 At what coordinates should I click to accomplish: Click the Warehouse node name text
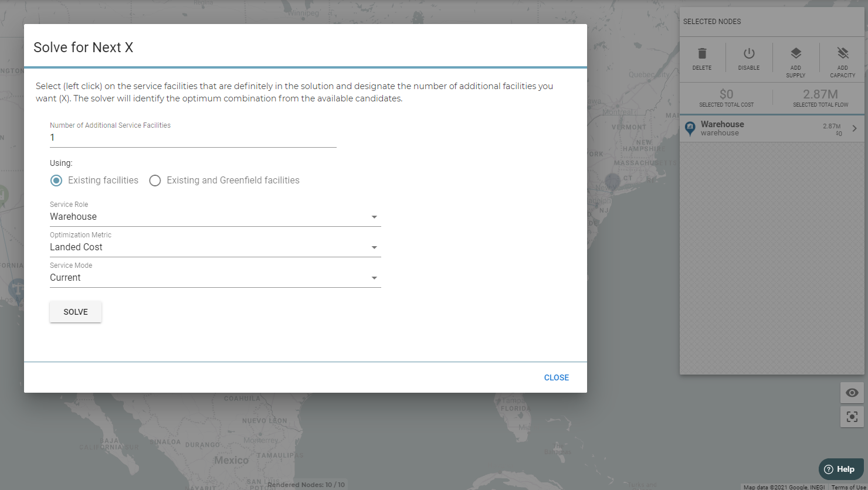click(x=722, y=124)
